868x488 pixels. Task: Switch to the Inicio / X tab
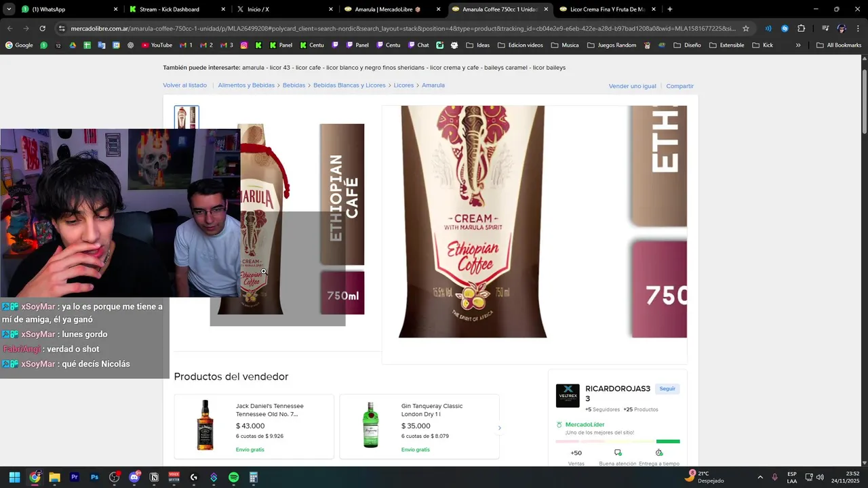[285, 9]
